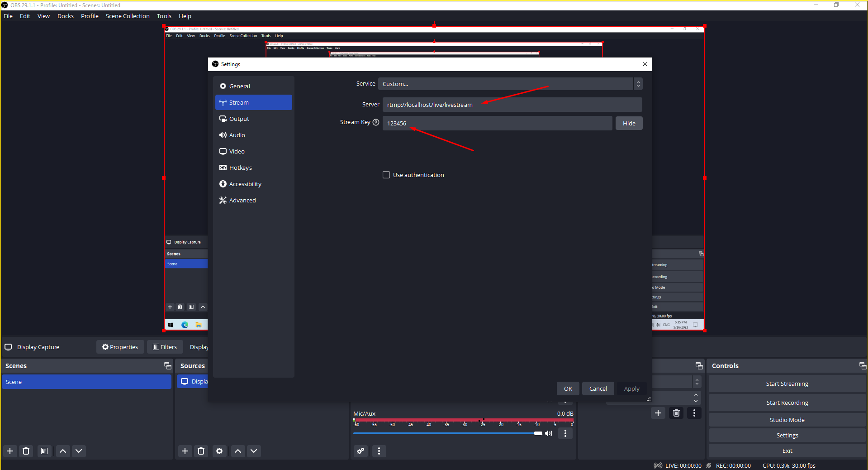Viewport: 868px width, 470px height.
Task: Select 'Scene' in the Scenes list
Action: pyautogui.click(x=86, y=382)
